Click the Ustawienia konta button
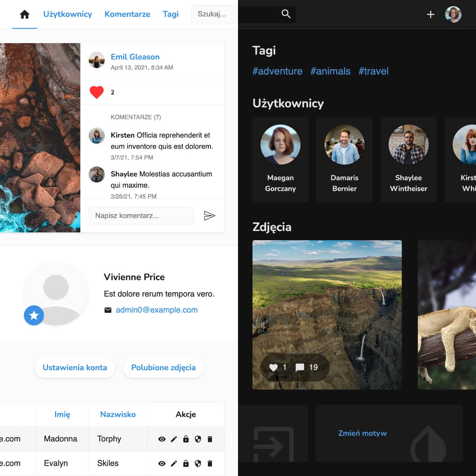The image size is (476, 476). [x=75, y=367]
